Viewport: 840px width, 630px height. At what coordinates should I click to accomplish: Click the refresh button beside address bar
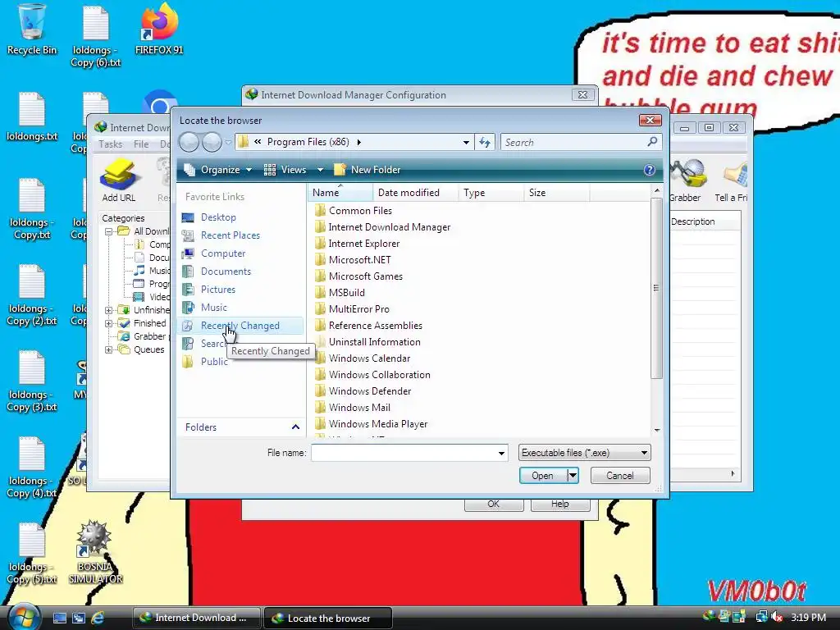484,142
